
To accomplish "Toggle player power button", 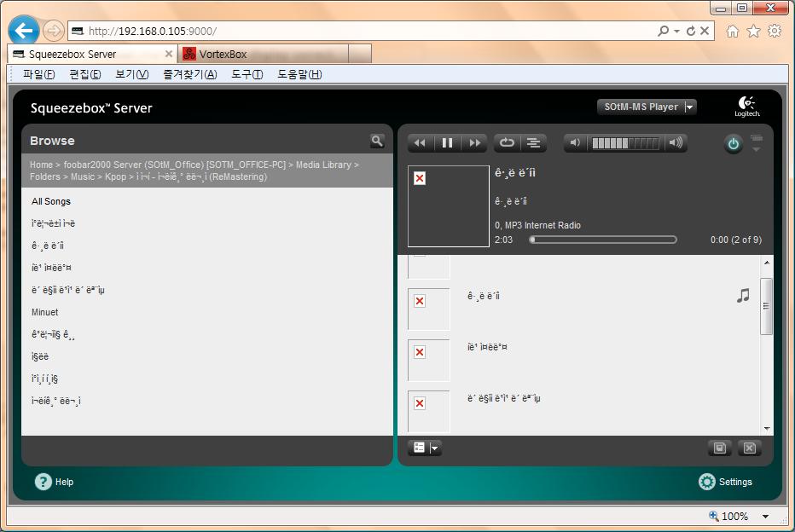I will click(733, 144).
